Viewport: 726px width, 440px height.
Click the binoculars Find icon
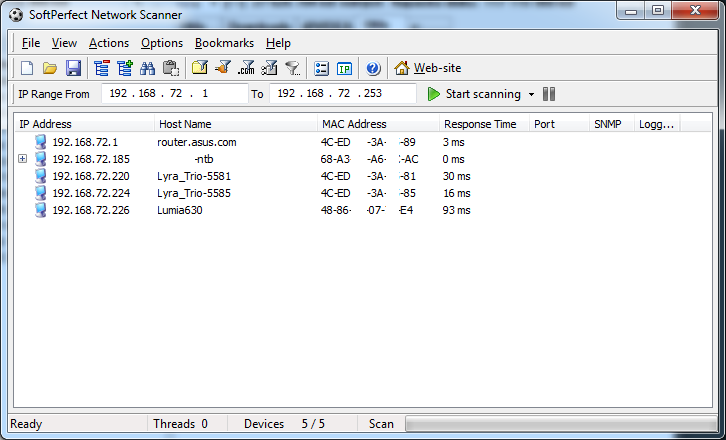[148, 68]
